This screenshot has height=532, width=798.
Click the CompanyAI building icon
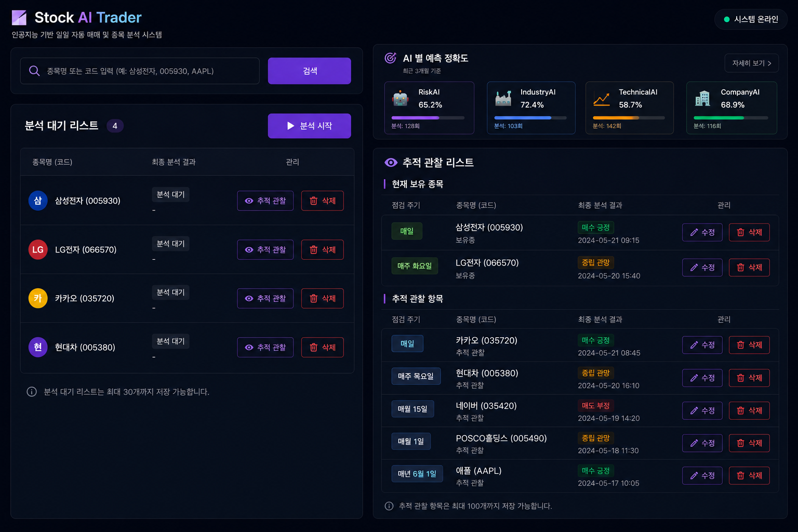(x=702, y=98)
